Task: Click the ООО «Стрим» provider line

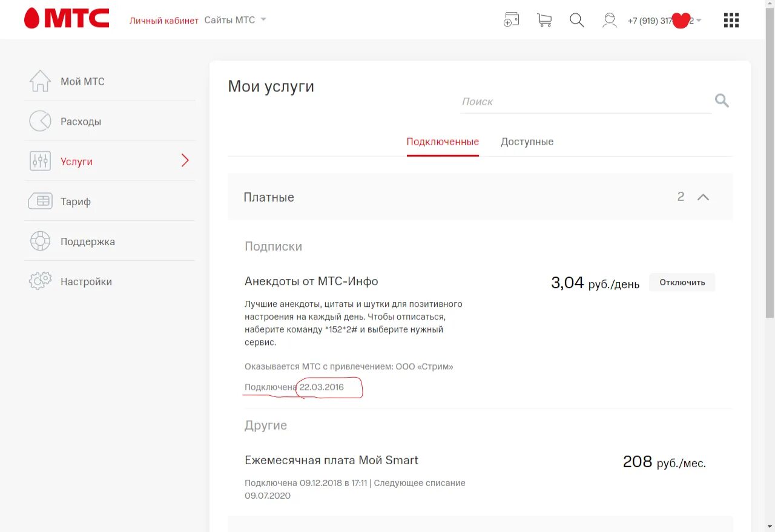Action: tap(349, 366)
